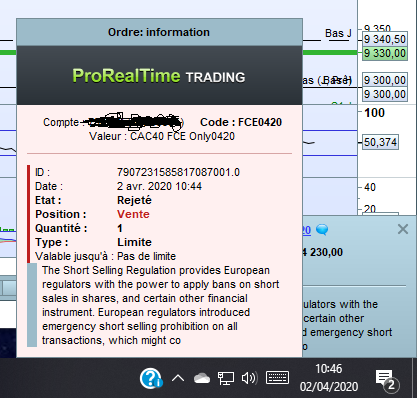Click the 'Ordre: information' title bar
The width and height of the screenshot is (417, 398).
(x=159, y=32)
